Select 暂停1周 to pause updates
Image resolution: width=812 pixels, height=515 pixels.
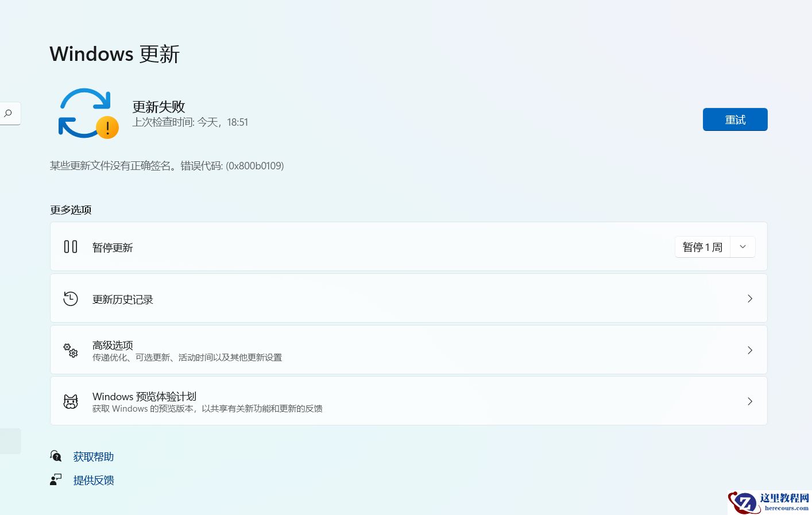point(702,246)
